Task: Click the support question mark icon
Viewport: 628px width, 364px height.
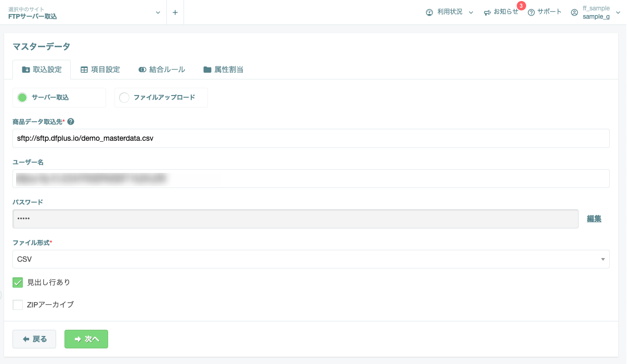Action: point(531,12)
